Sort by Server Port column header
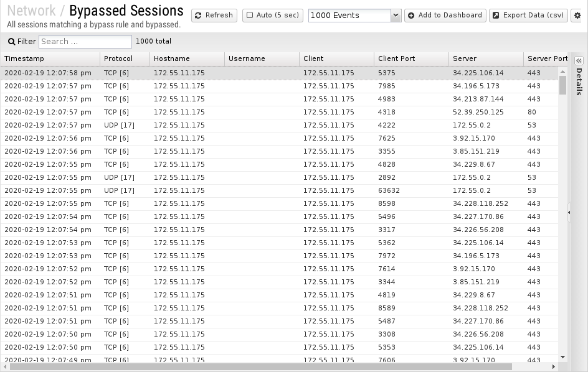The height and width of the screenshot is (372, 588). (x=546, y=59)
